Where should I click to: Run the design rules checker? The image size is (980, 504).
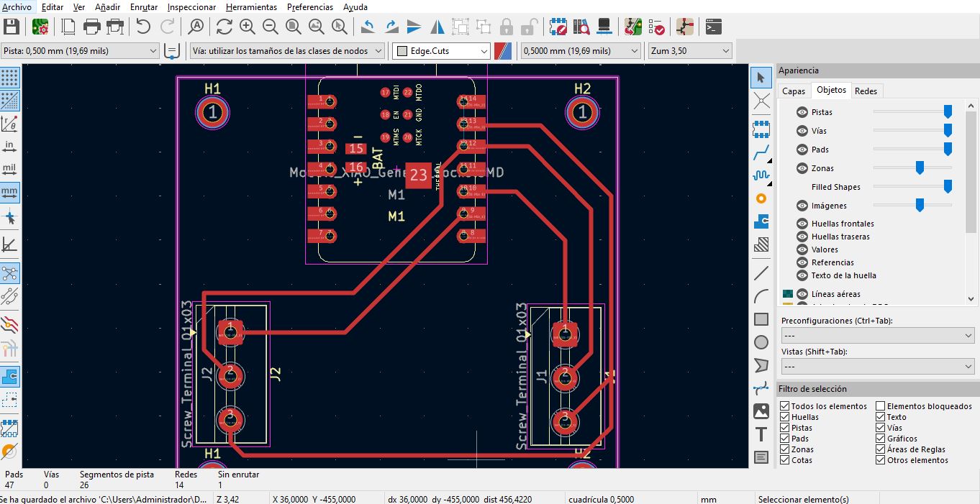(656, 27)
